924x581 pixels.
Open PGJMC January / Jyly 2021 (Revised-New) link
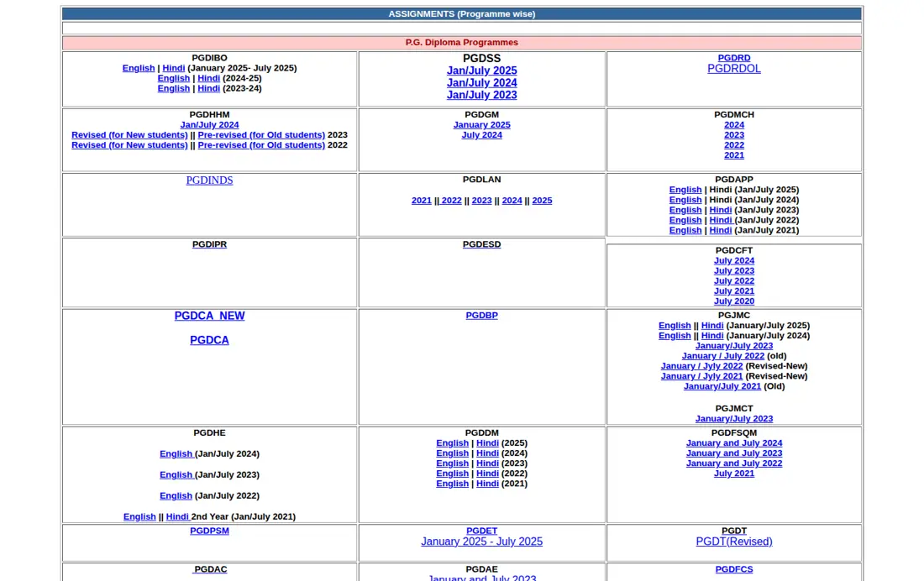701,376
